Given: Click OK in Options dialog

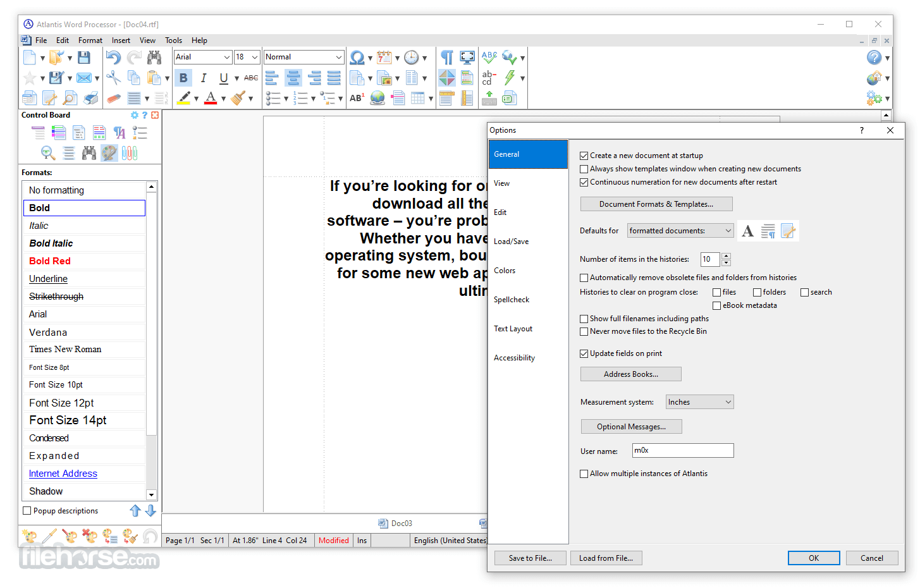Looking at the screenshot, I should point(814,558).
